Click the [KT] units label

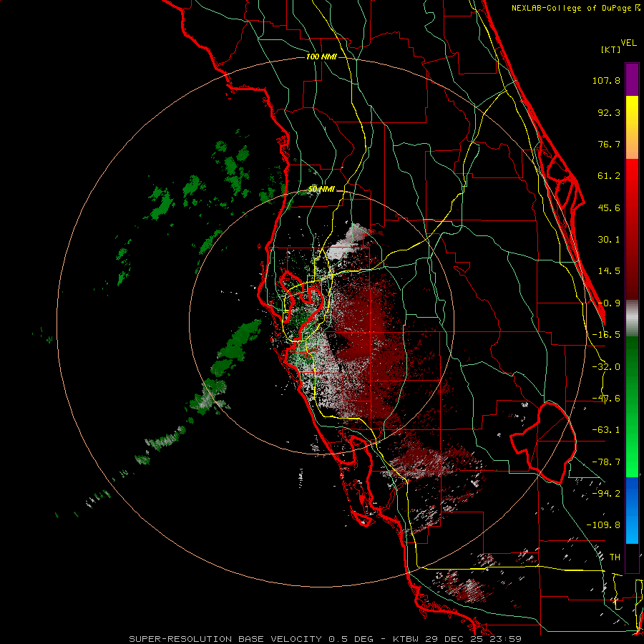[x=610, y=49]
